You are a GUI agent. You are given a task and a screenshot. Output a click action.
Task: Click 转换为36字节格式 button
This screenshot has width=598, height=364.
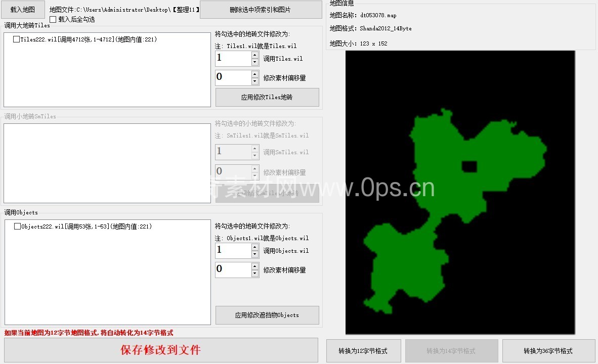click(548, 351)
